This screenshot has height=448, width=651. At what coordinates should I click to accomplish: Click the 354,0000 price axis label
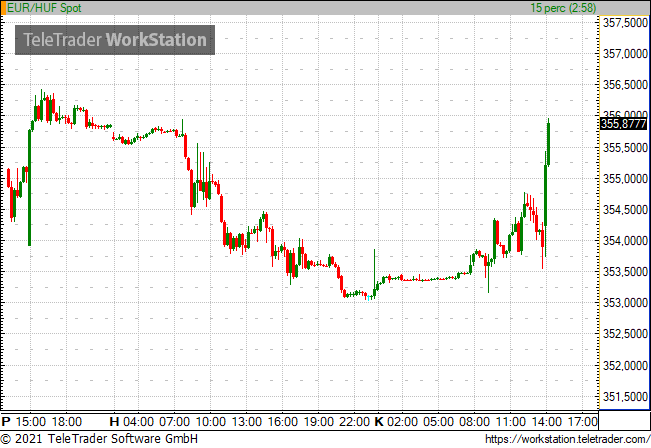625,240
